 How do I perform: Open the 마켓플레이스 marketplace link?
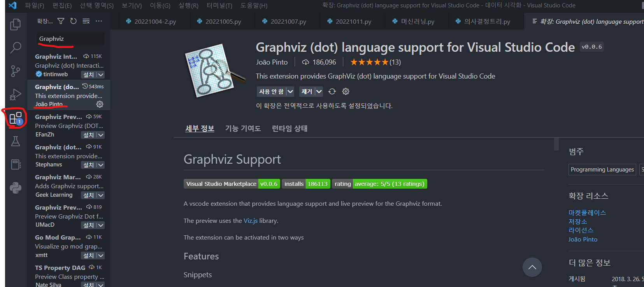[587, 213]
